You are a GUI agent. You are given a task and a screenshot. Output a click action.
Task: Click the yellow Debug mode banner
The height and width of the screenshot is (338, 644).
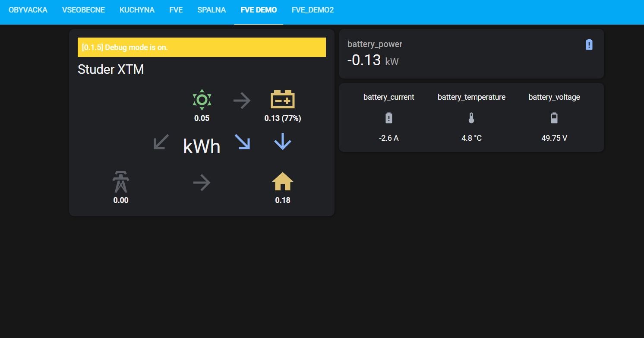click(x=202, y=47)
